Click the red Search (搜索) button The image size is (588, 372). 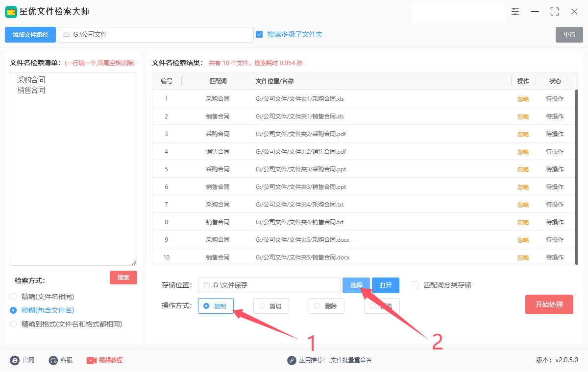pos(123,278)
